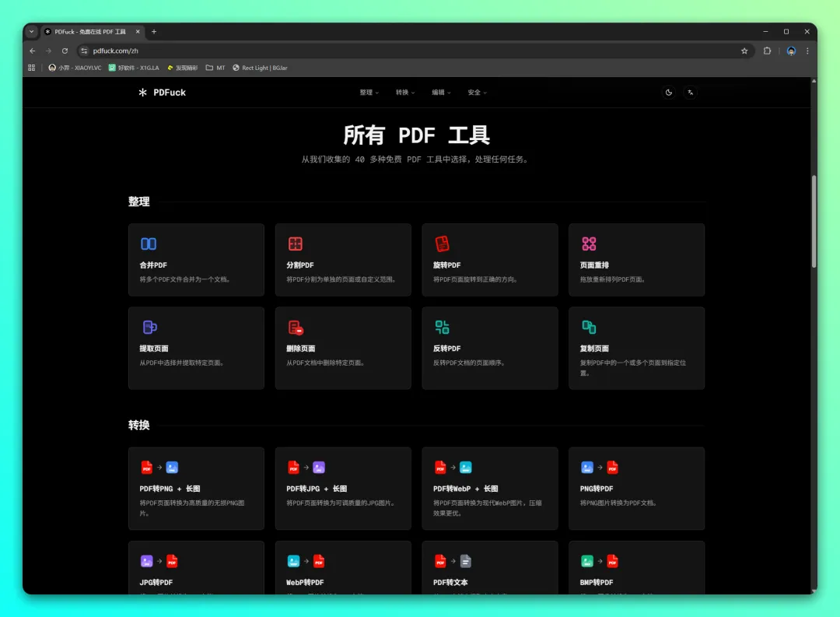The width and height of the screenshot is (840, 617).
Task: Open the 提取页面 card title
Action: click(x=154, y=349)
